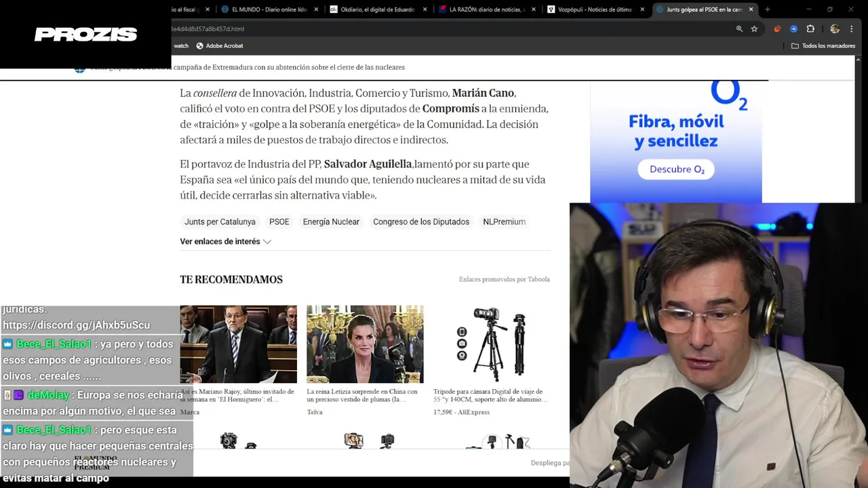Screen dimensions: 868x488
Task: Open the PSOE topic tag
Action: (279, 222)
